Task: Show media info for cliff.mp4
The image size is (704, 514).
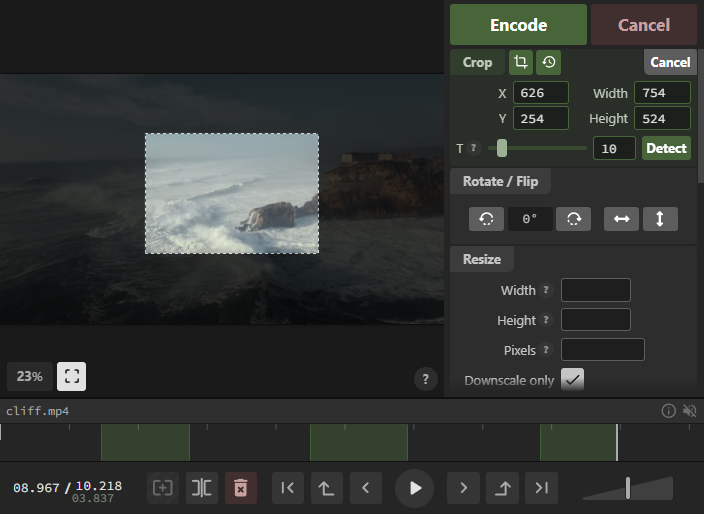Action: [668, 411]
